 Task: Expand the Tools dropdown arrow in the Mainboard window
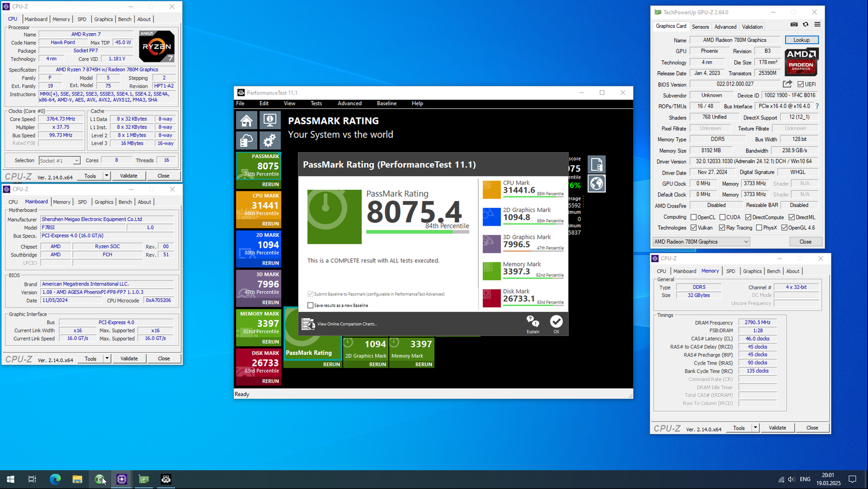pos(107,359)
